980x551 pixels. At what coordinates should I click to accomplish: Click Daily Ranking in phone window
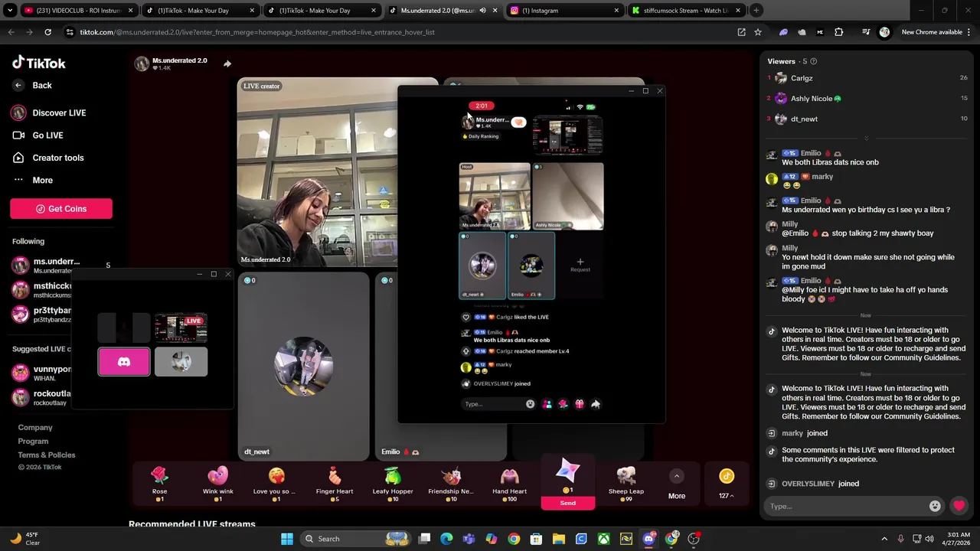[481, 136]
